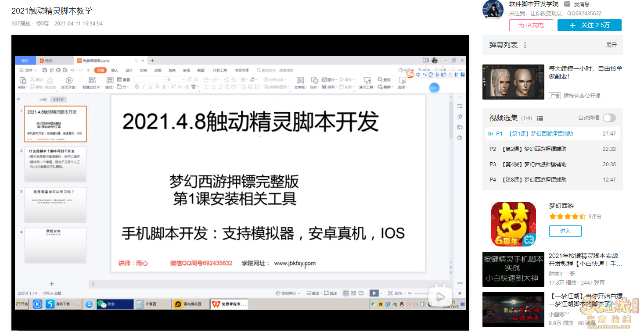Click the uploader name 软件脚本开发学院

(x=533, y=4)
